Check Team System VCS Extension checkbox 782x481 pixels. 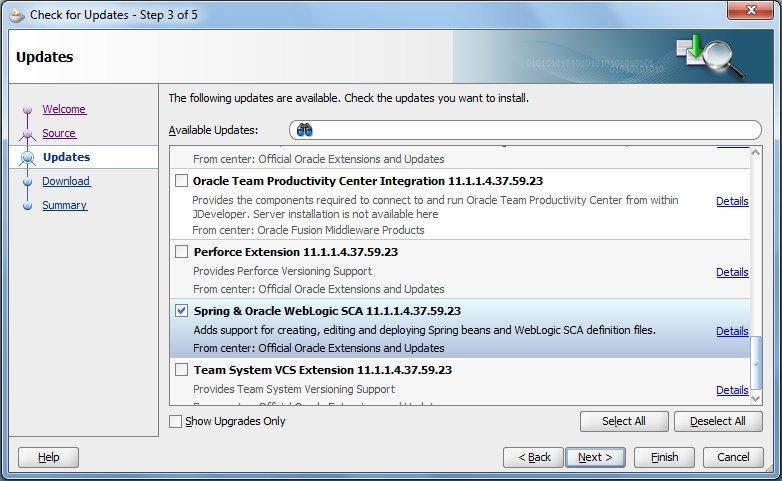coord(182,370)
